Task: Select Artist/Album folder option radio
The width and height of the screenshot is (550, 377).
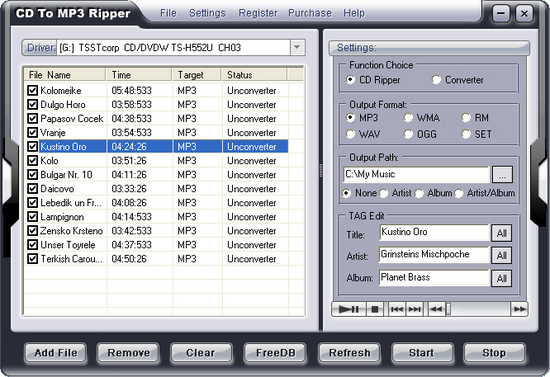Action: (458, 193)
